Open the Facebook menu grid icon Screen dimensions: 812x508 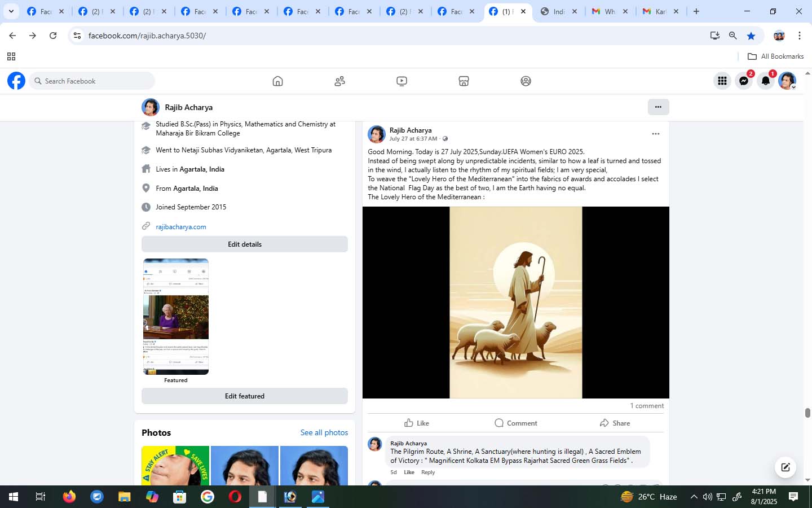pos(722,81)
